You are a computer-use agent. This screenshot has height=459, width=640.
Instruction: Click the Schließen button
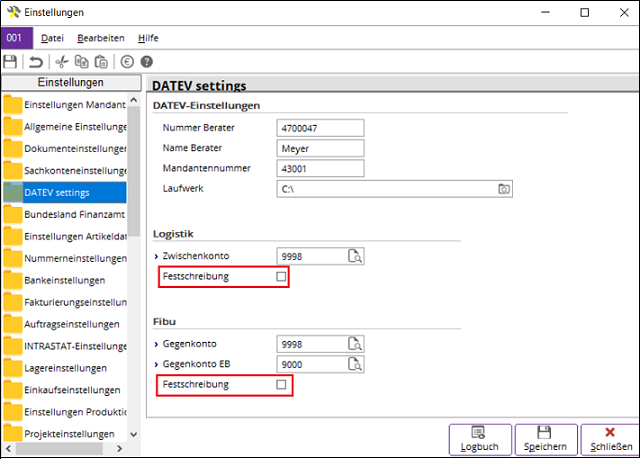(x=611, y=439)
